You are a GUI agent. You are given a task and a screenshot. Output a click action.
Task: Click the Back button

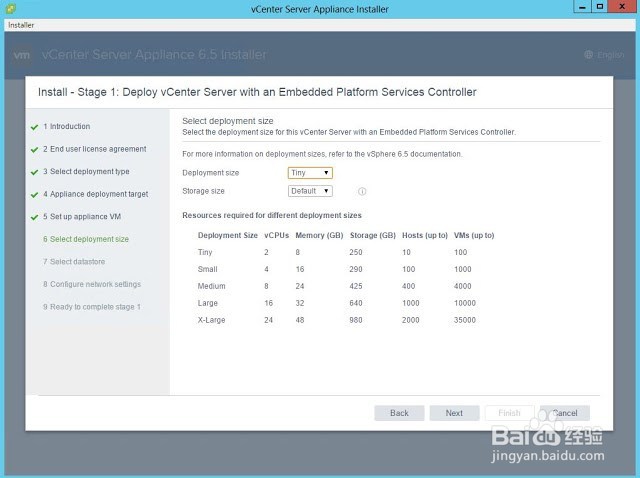[x=399, y=413]
